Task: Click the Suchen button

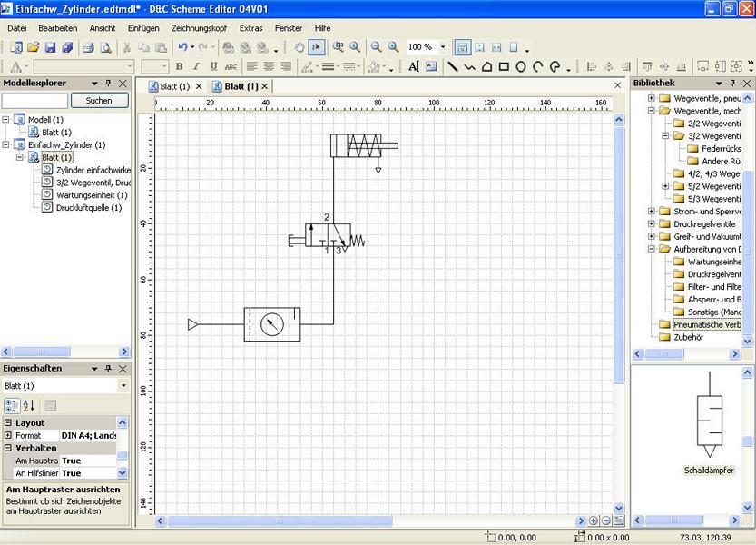Action: pyautogui.click(x=99, y=101)
